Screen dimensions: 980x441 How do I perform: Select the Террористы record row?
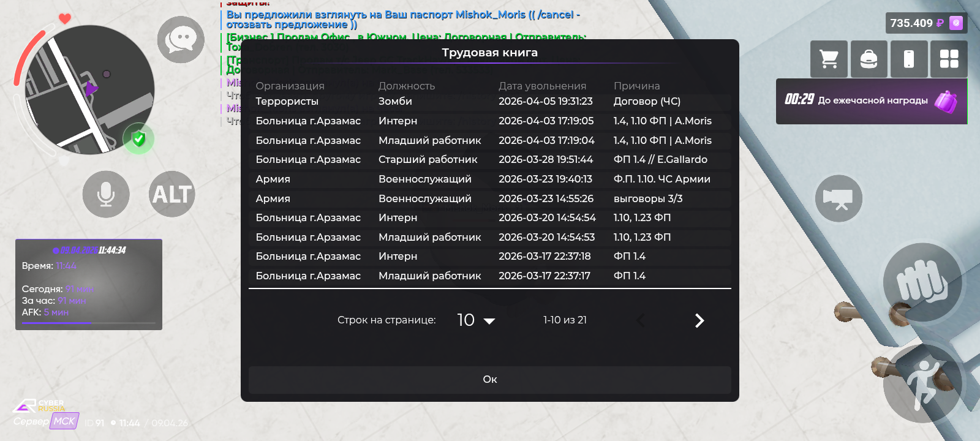[x=489, y=102]
